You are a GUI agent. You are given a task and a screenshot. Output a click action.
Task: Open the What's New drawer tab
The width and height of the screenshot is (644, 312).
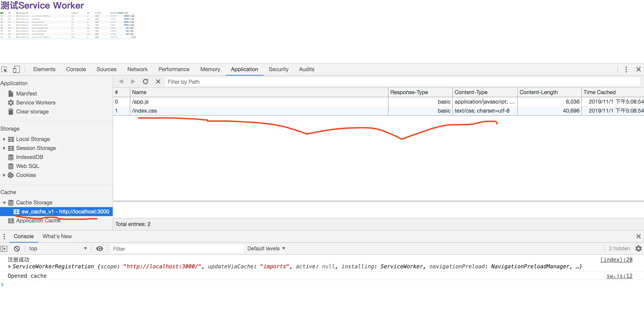pos(57,236)
